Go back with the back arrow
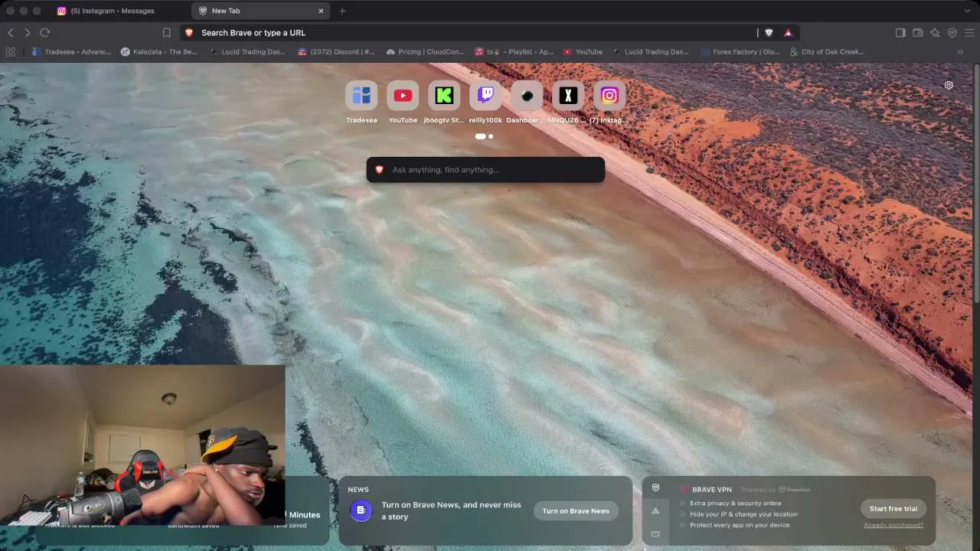 click(11, 32)
